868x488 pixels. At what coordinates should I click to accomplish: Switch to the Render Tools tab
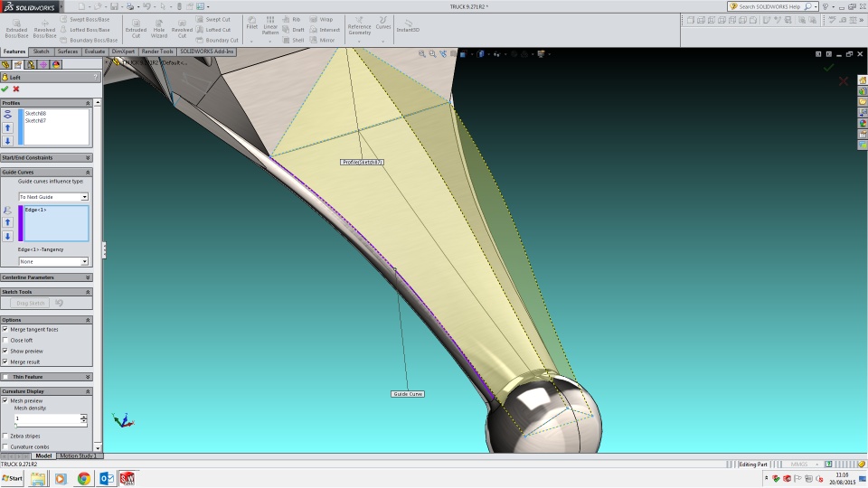point(157,52)
